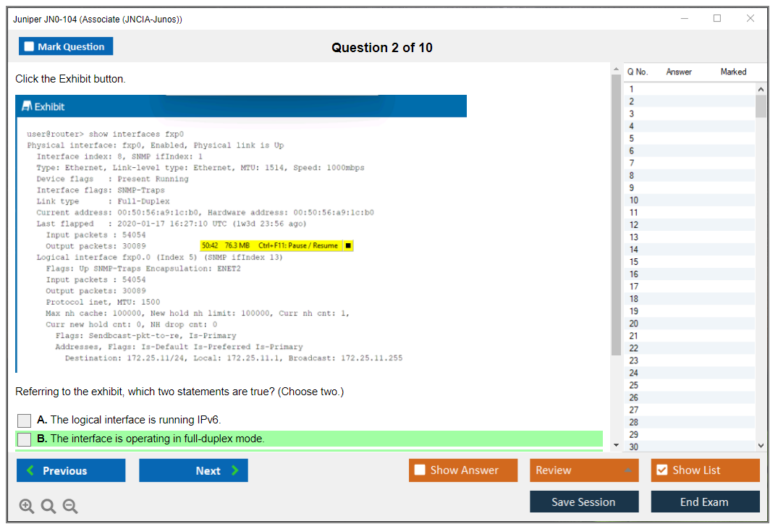Click the zoom in magnifier icon
Image resolution: width=778 pixels, height=532 pixels.
pos(26,507)
